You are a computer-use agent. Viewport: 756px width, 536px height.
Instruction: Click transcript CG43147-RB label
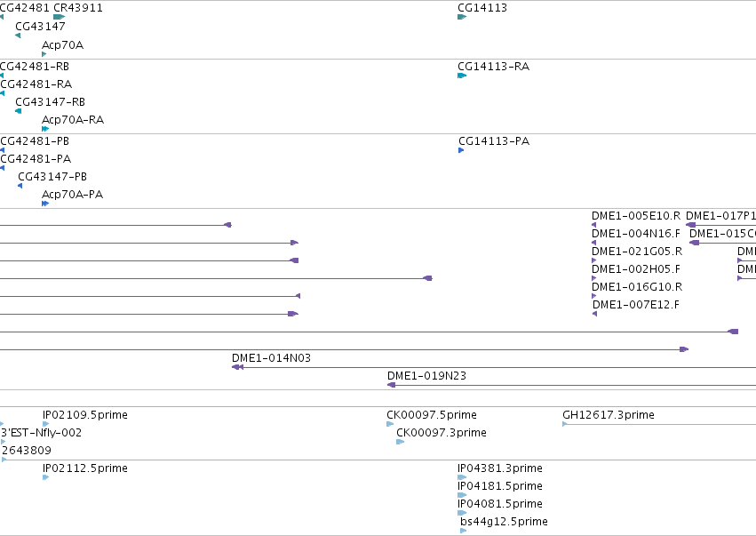50,102
